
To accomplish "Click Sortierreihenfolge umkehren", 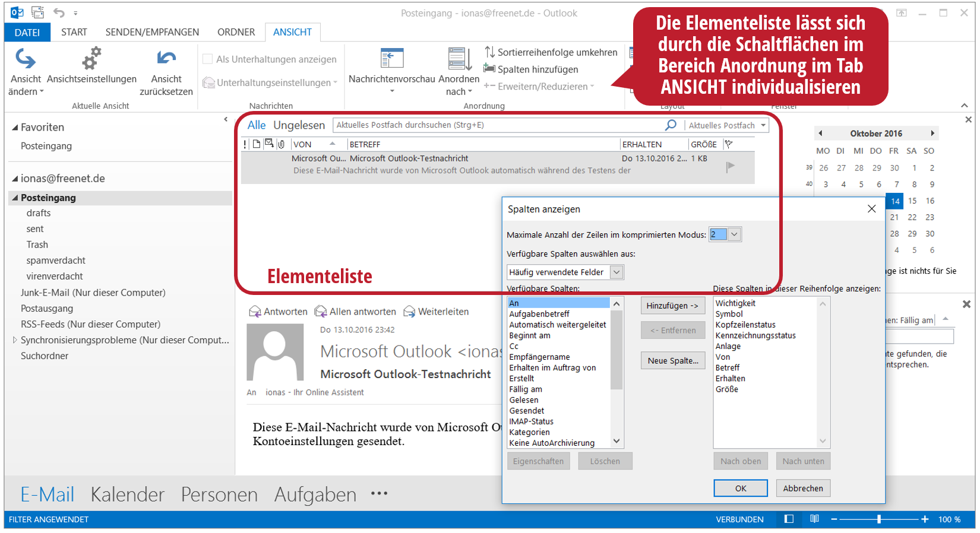I will click(551, 52).
